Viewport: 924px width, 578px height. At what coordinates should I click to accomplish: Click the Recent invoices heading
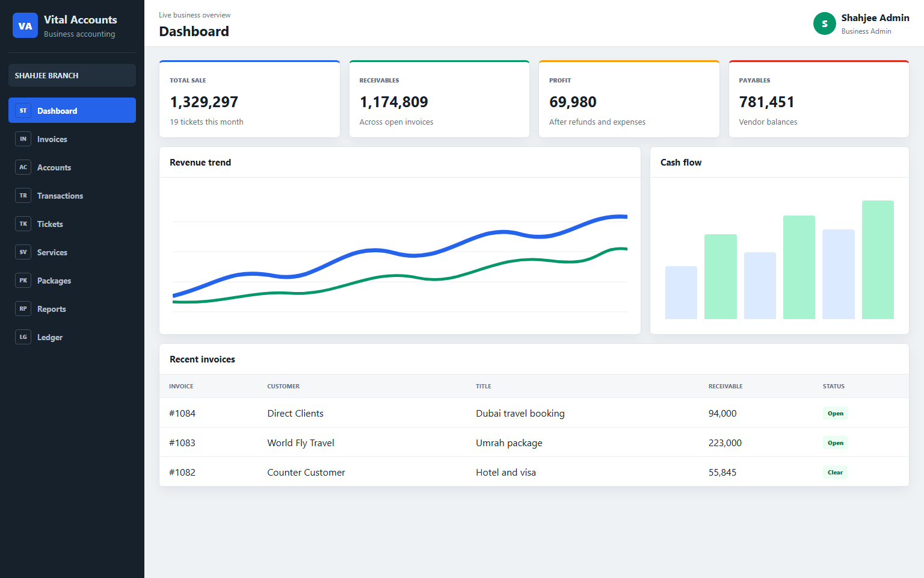(202, 359)
